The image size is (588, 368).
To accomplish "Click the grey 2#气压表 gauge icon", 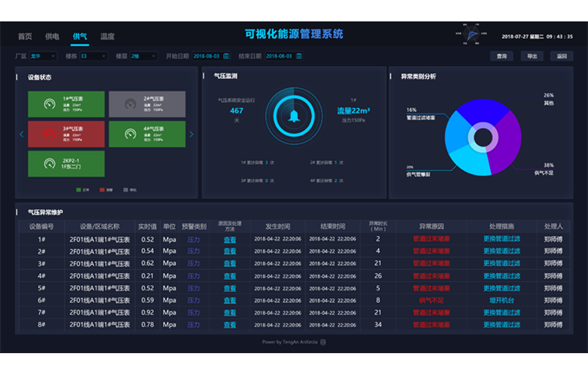I will coord(130,104).
